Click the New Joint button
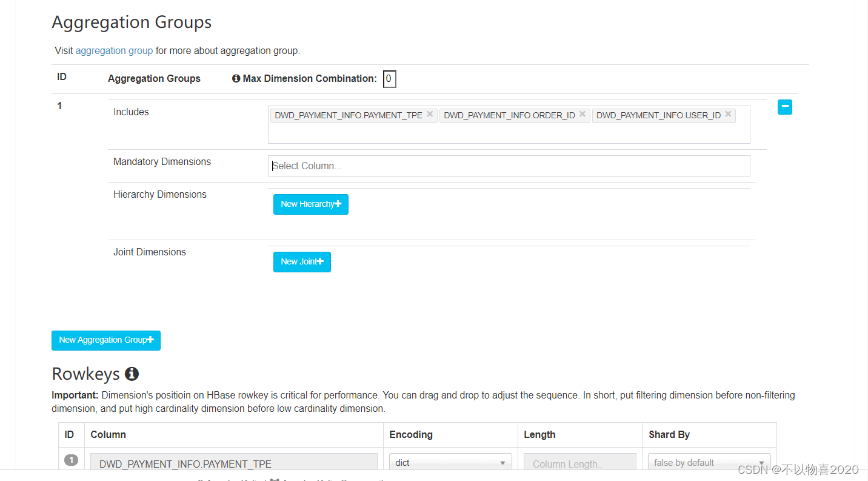This screenshot has width=868, height=481. (302, 262)
